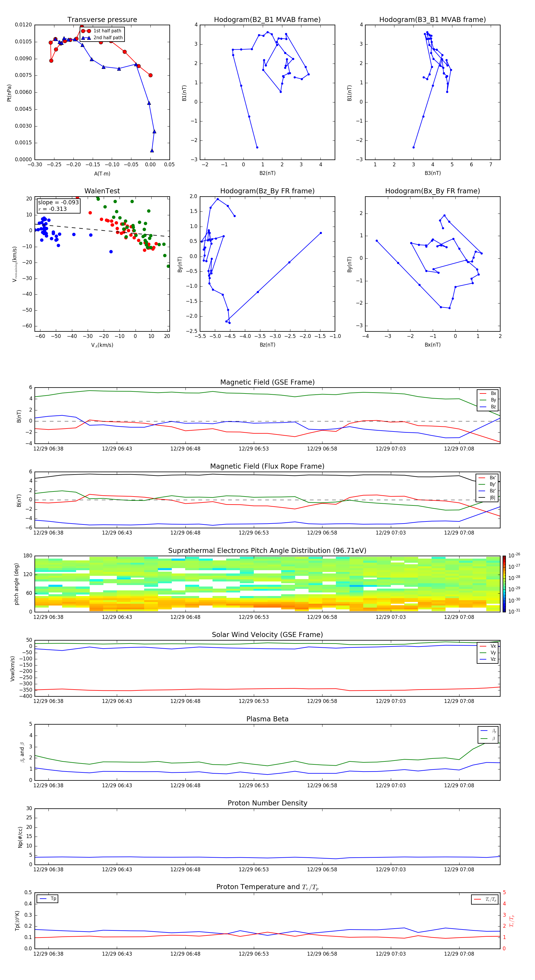The height and width of the screenshot is (980, 535).
Task: Click '12/29 07:08' tick under proton temperature plot
Action: coord(459,954)
